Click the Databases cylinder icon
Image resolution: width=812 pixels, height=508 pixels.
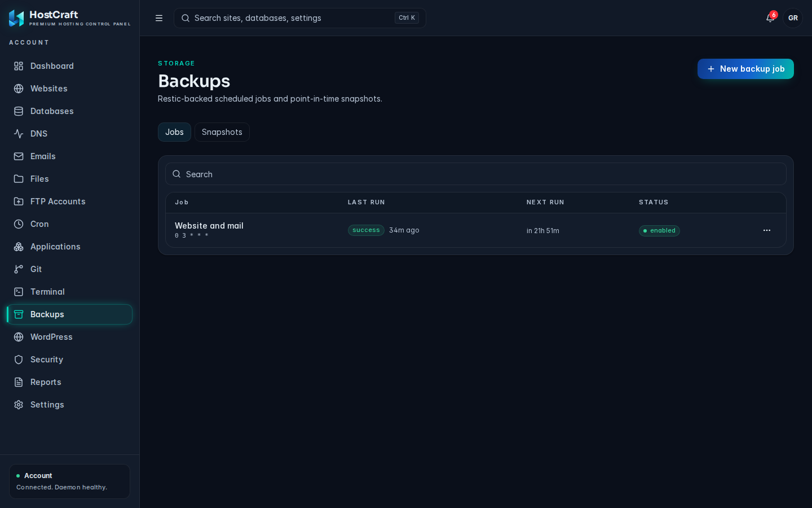19,111
